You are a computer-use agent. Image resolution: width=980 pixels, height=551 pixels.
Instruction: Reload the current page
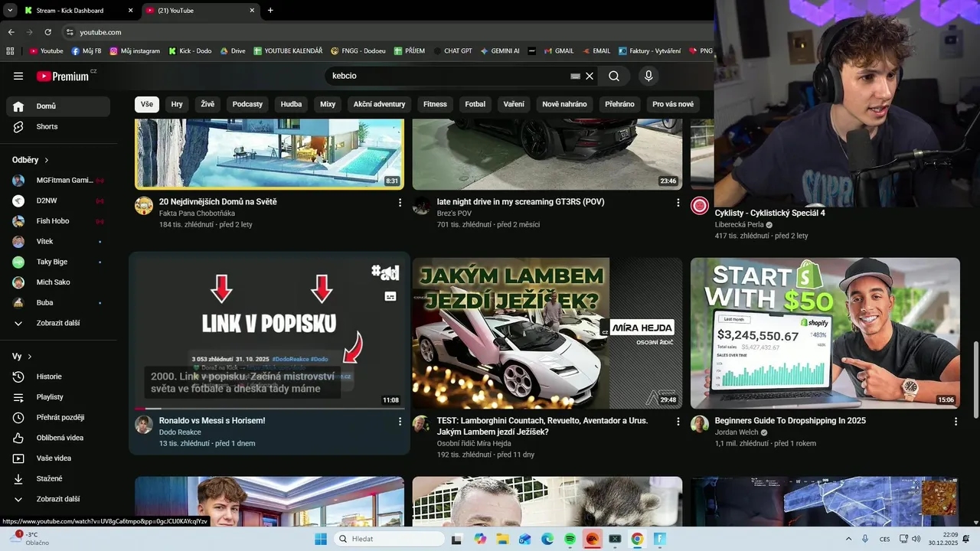coord(47,32)
